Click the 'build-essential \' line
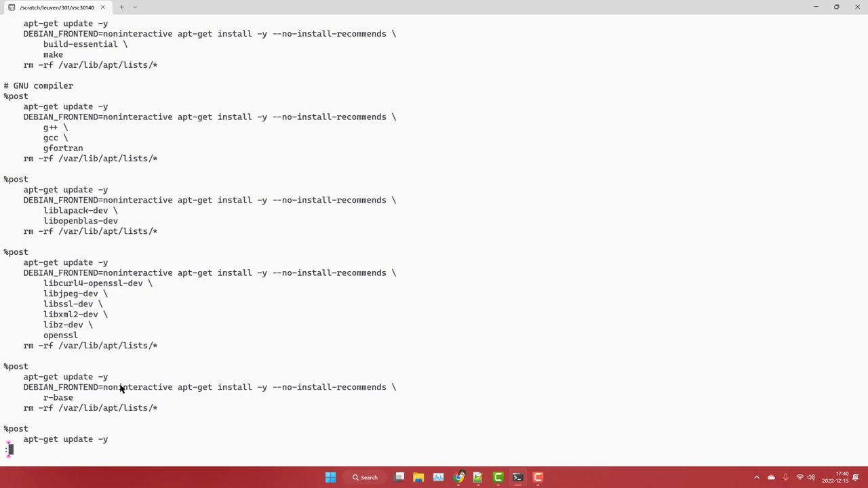 point(85,44)
